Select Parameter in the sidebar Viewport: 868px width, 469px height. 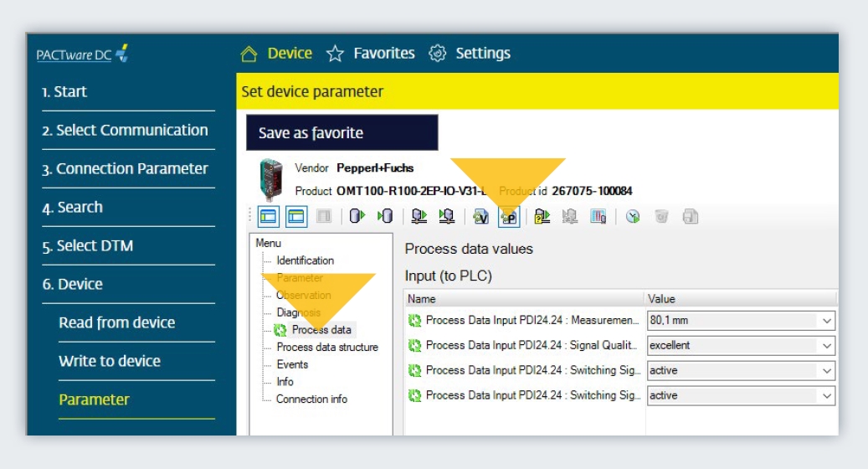(94, 399)
